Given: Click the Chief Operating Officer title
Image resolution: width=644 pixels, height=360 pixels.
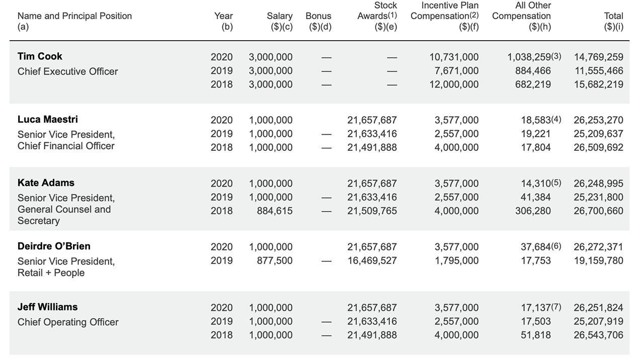Looking at the screenshot, I should pyautogui.click(x=68, y=322).
